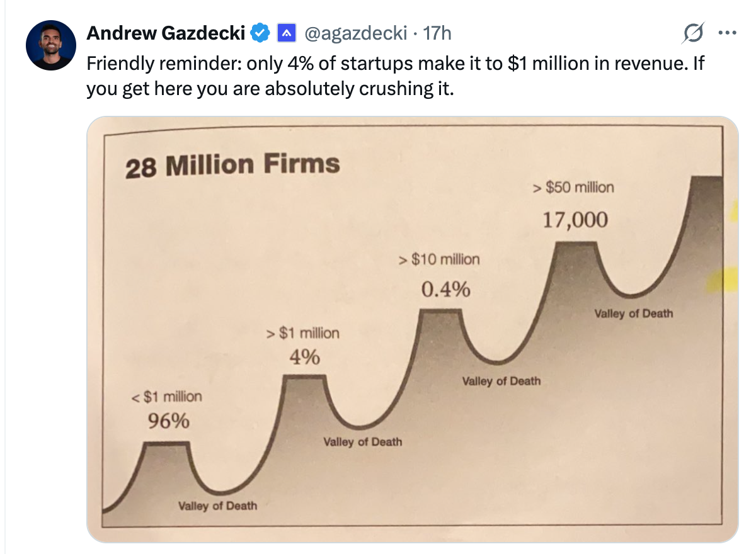This screenshot has height=554, width=756.
Task: Click the "> $50 million" label
Action: click(573, 187)
